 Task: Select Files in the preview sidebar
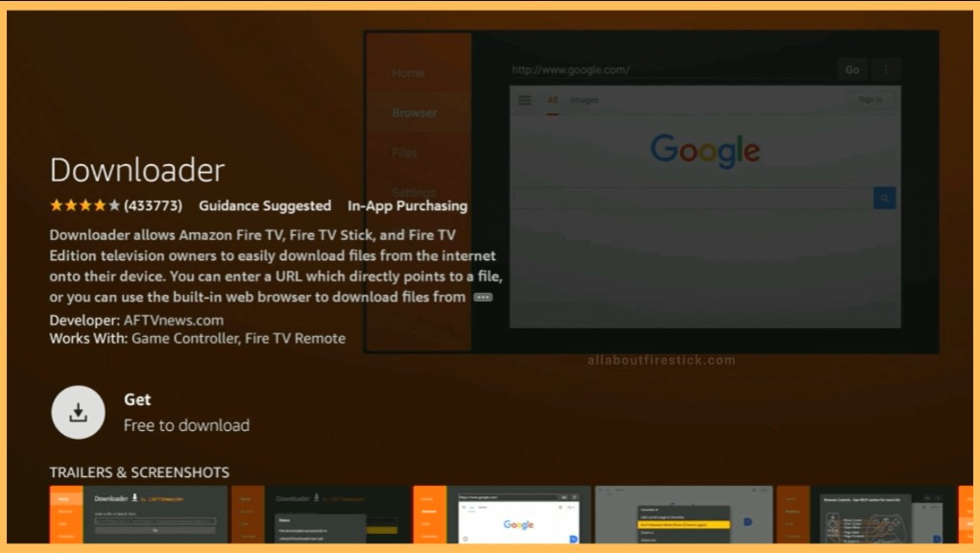pos(404,153)
